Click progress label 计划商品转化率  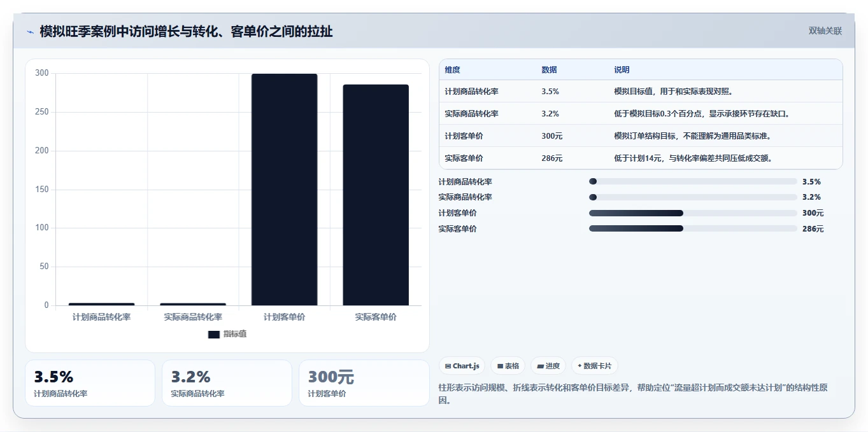(465, 181)
